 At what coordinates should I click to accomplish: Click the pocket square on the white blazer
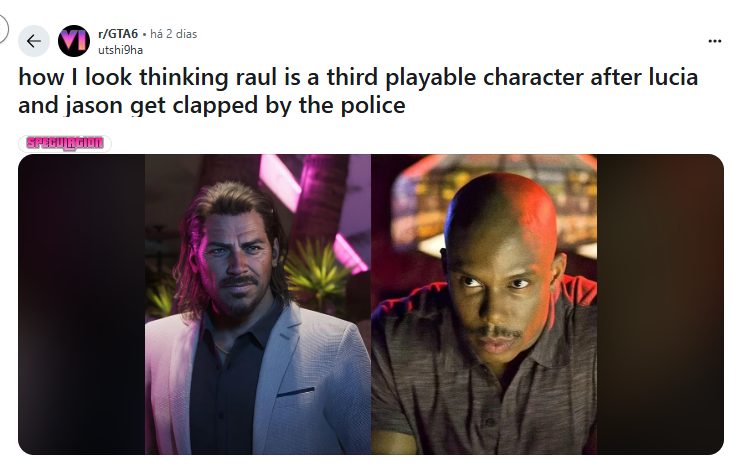tap(295, 392)
